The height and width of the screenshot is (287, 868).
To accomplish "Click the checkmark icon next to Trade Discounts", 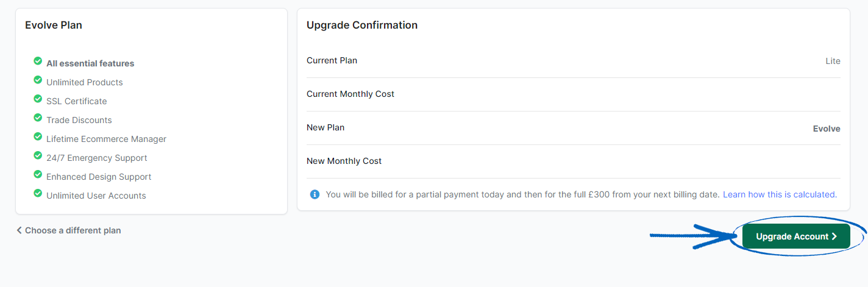I will click(x=38, y=118).
